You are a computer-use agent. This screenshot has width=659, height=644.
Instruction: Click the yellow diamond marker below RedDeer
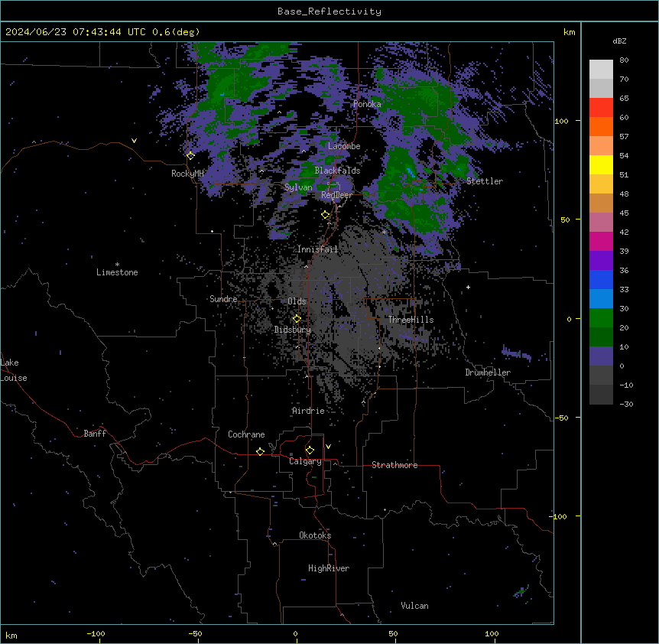coord(326,215)
